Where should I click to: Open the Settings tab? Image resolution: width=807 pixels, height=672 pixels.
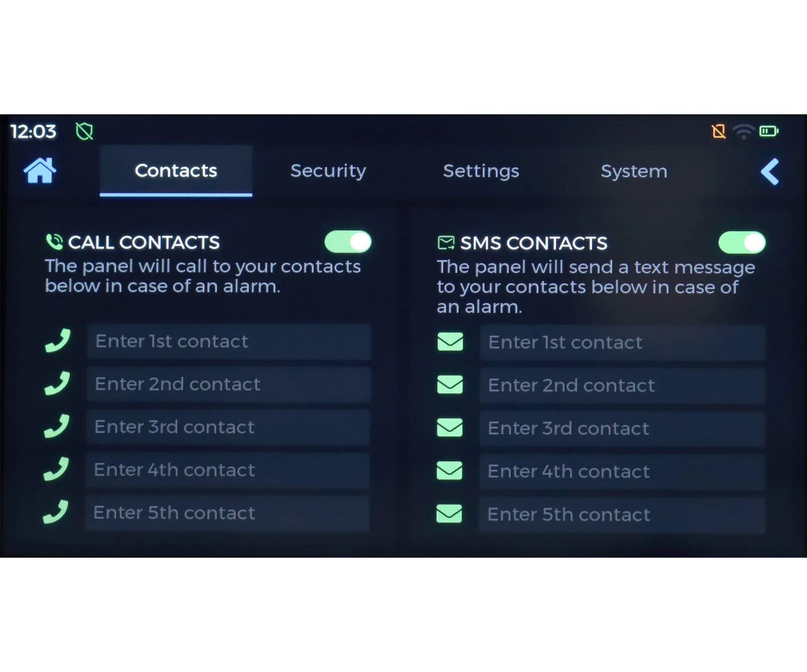481,171
